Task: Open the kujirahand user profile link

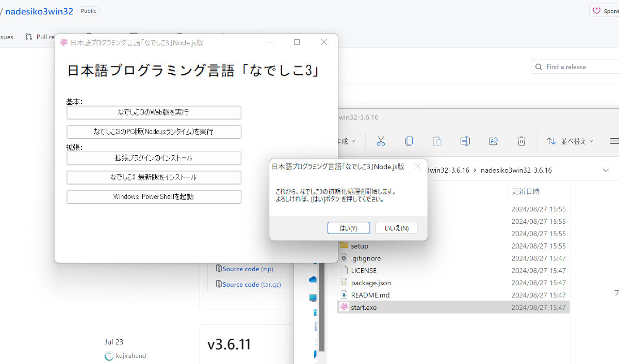Action: click(131, 356)
